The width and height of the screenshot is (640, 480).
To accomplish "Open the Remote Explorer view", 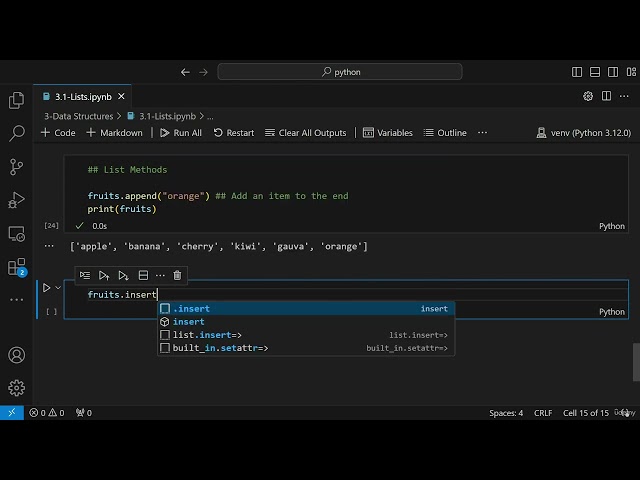I will 16,234.
